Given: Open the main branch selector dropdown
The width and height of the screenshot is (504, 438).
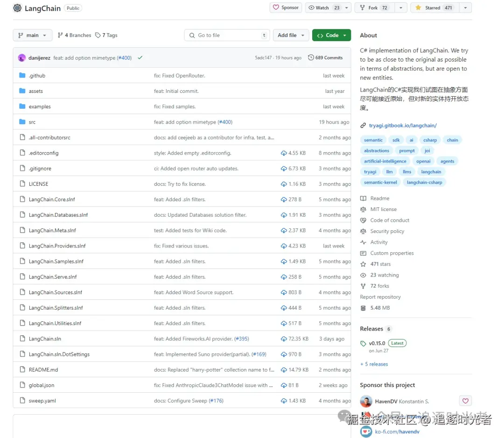Looking at the screenshot, I should pyautogui.click(x=33, y=35).
